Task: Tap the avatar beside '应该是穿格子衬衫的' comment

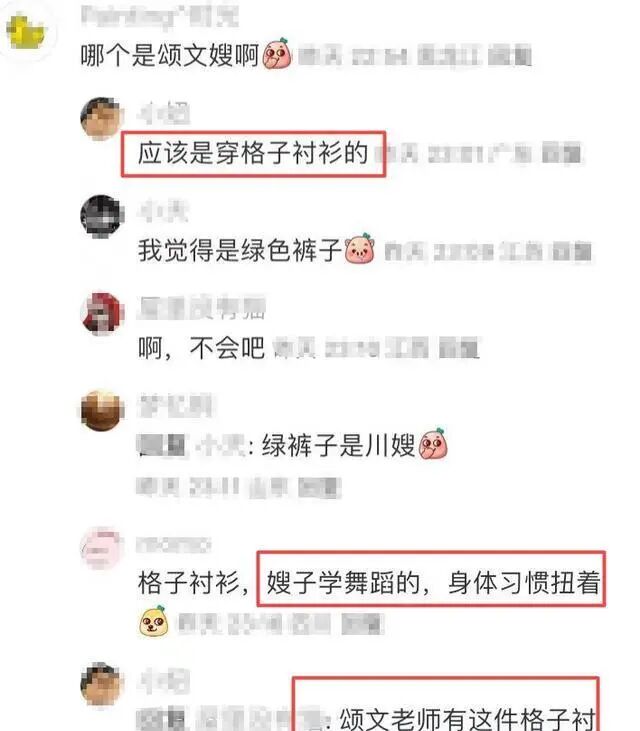Action: coord(102,118)
